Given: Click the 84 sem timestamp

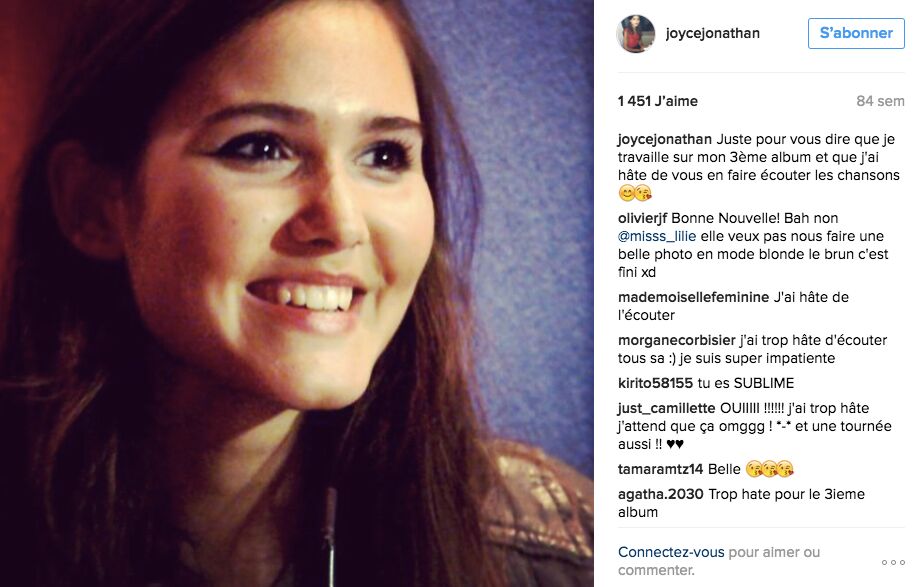Looking at the screenshot, I should coord(880,101).
